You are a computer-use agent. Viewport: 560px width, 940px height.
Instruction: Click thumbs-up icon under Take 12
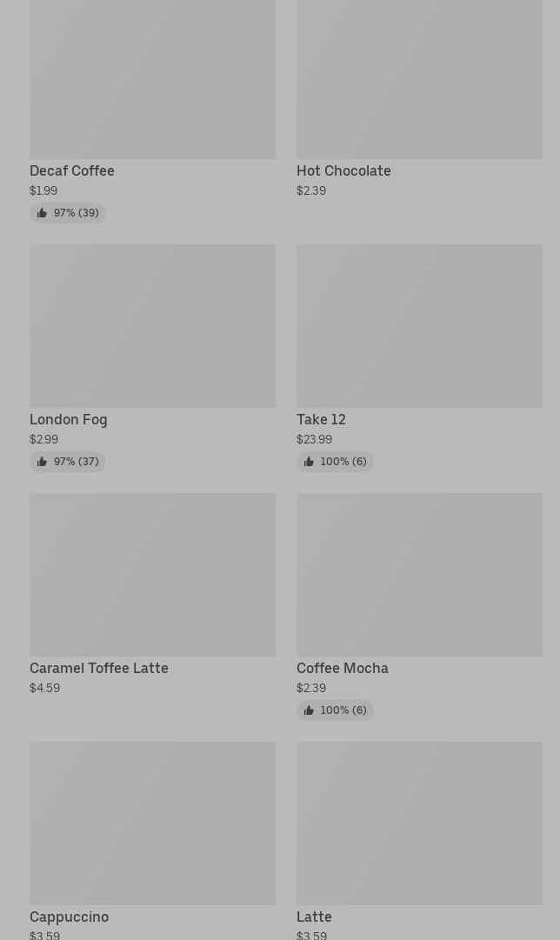[x=309, y=462]
